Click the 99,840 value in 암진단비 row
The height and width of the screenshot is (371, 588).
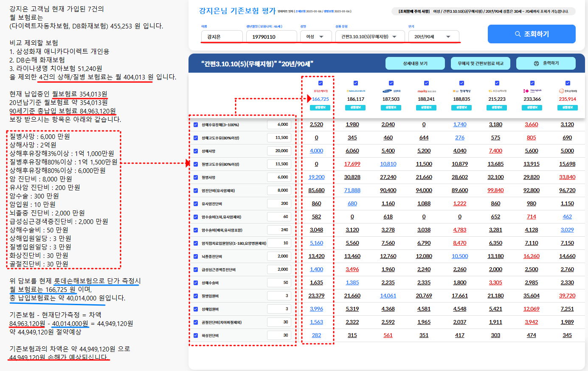pyautogui.click(x=495, y=190)
